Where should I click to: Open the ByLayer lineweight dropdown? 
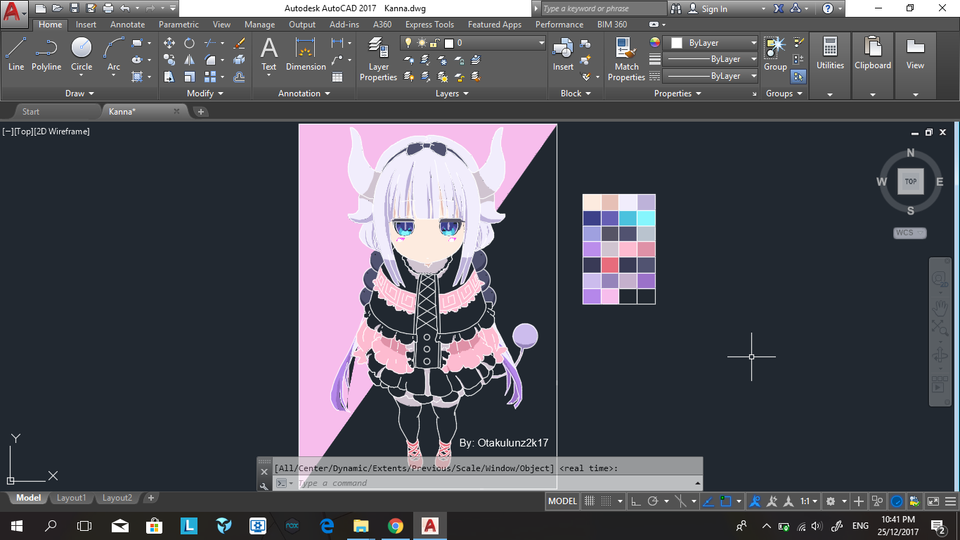[x=711, y=59]
